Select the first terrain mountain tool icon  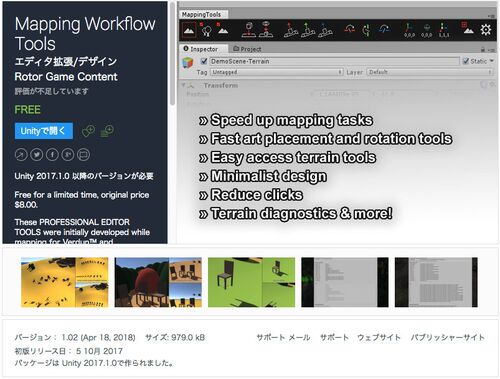coord(189,30)
